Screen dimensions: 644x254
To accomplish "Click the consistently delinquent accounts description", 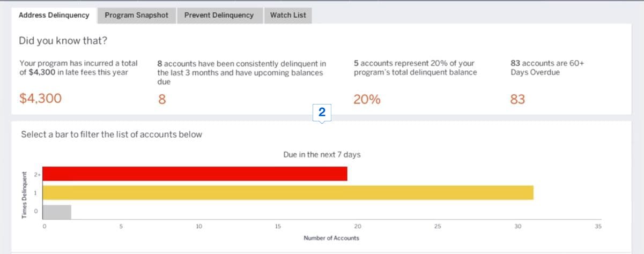I will pos(241,72).
